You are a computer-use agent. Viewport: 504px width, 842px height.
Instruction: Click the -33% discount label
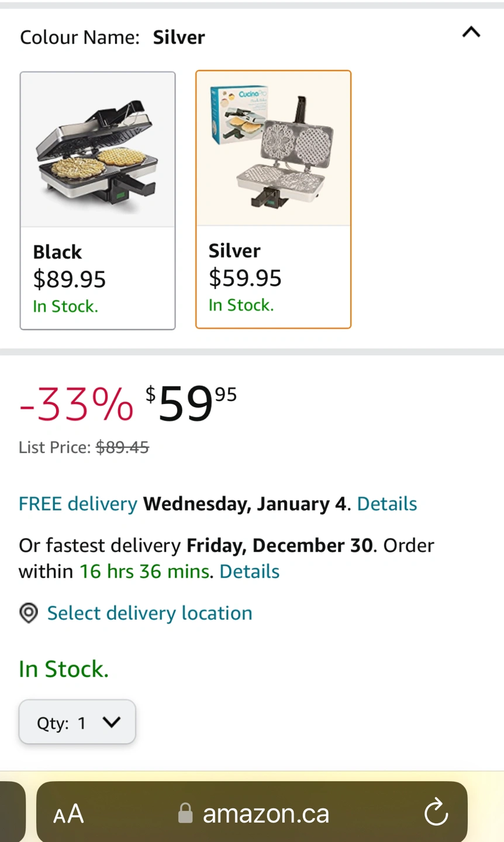[76, 405]
